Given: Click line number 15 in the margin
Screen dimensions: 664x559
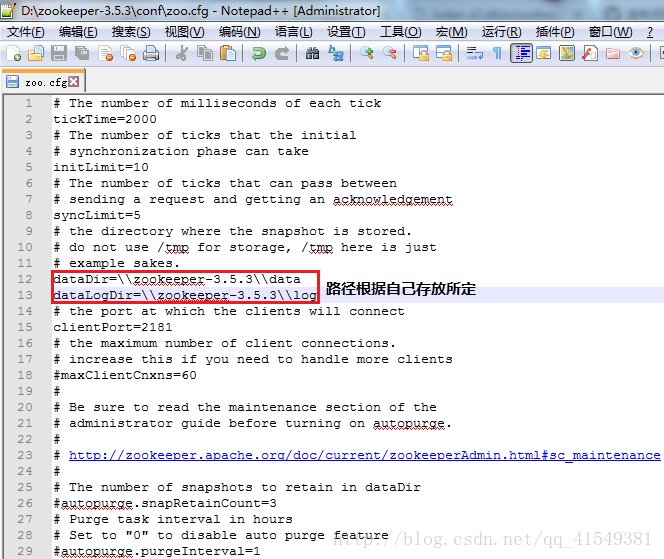Looking at the screenshot, I should pos(25,327).
